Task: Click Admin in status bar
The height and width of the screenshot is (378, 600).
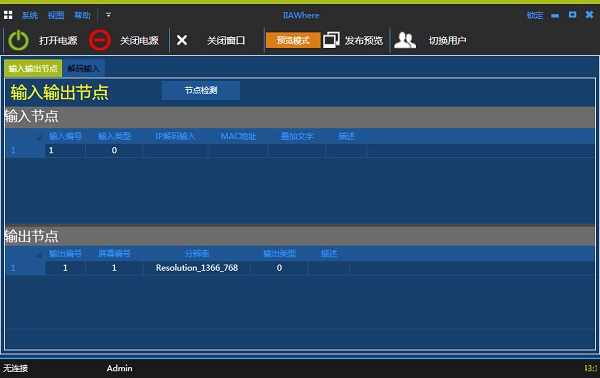Action: [x=119, y=368]
